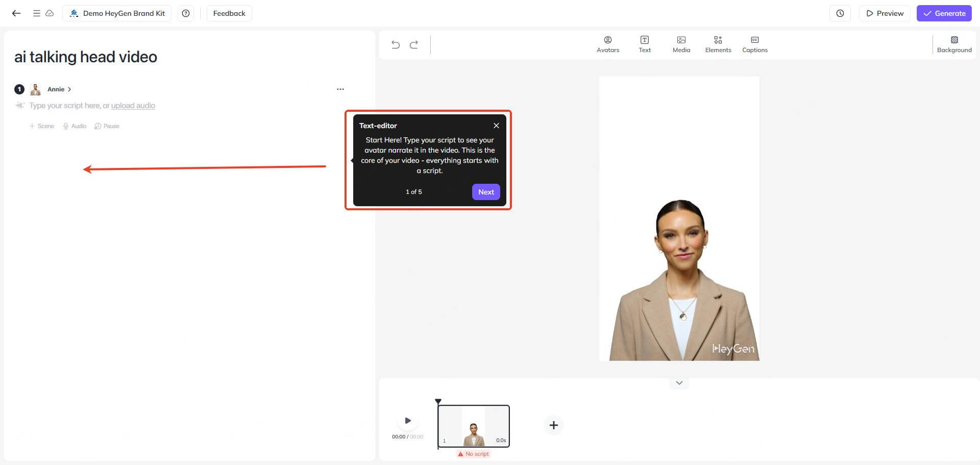
Task: Open the Avatars tool
Action: (x=608, y=44)
